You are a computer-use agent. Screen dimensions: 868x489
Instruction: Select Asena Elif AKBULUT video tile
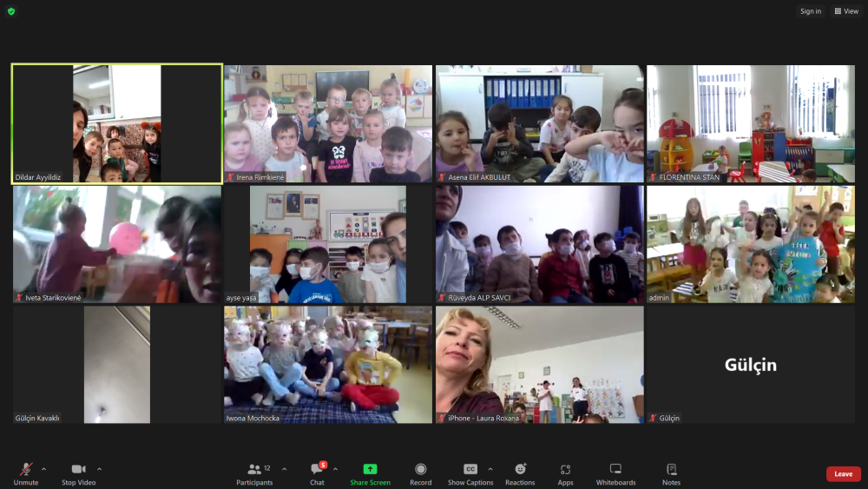point(540,123)
